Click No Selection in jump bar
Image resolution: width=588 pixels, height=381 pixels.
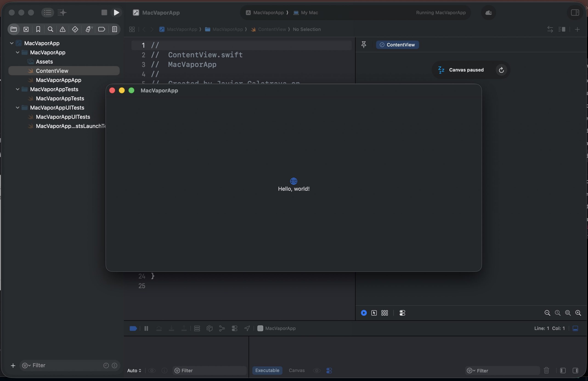307,29
